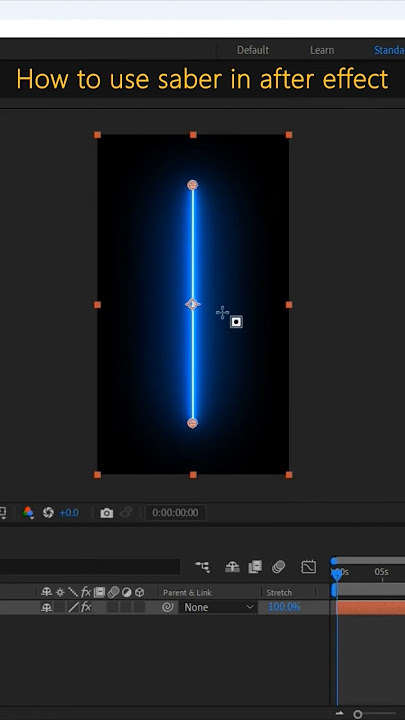Open the region of interest menu at viewer left
405x720 pixels.
pyautogui.click(x=3, y=512)
